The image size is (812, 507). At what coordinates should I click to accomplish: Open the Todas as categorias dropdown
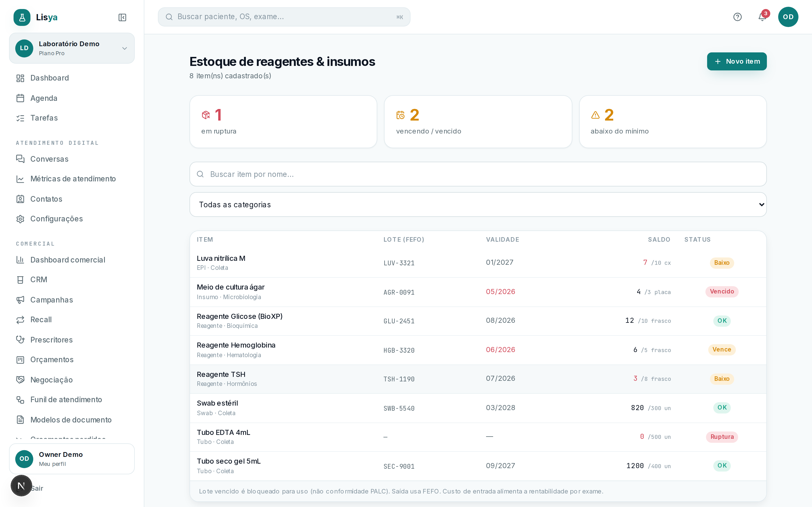tap(478, 204)
